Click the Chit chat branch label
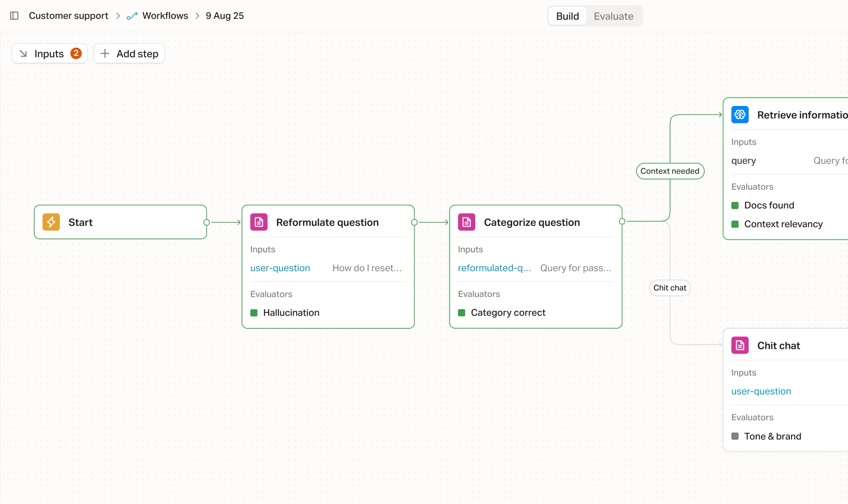This screenshot has height=504, width=848. coord(670,288)
